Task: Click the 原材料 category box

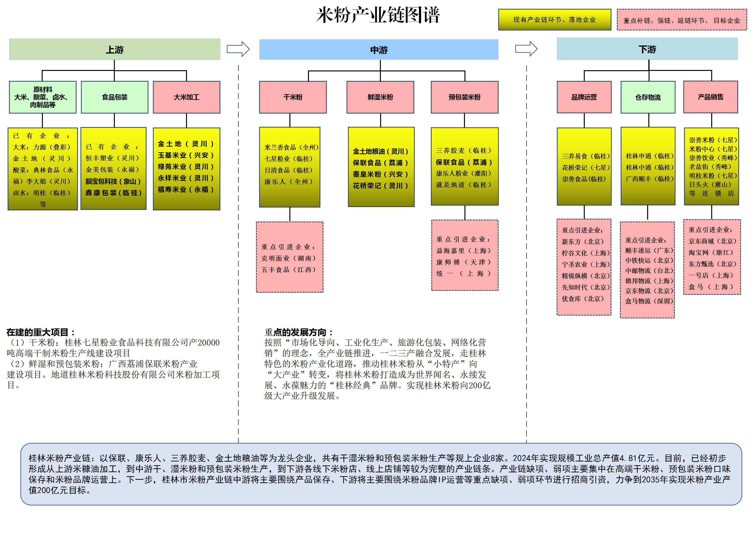Action: [x=43, y=97]
